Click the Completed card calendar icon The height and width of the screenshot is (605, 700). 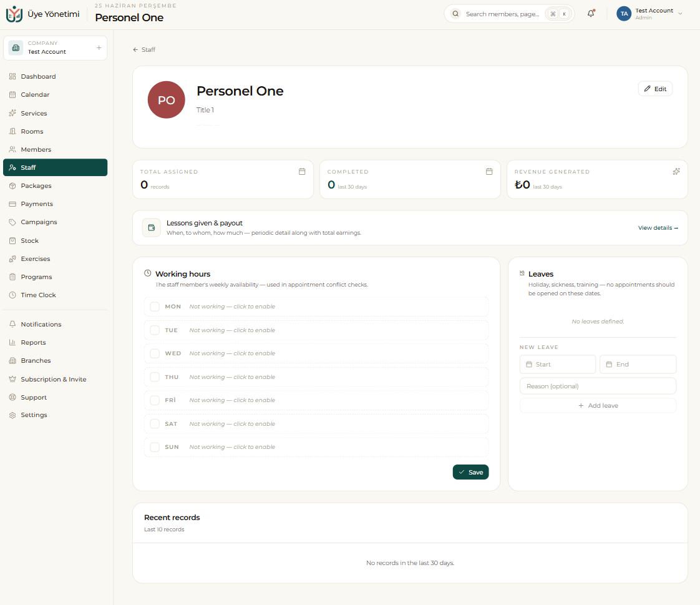(489, 172)
